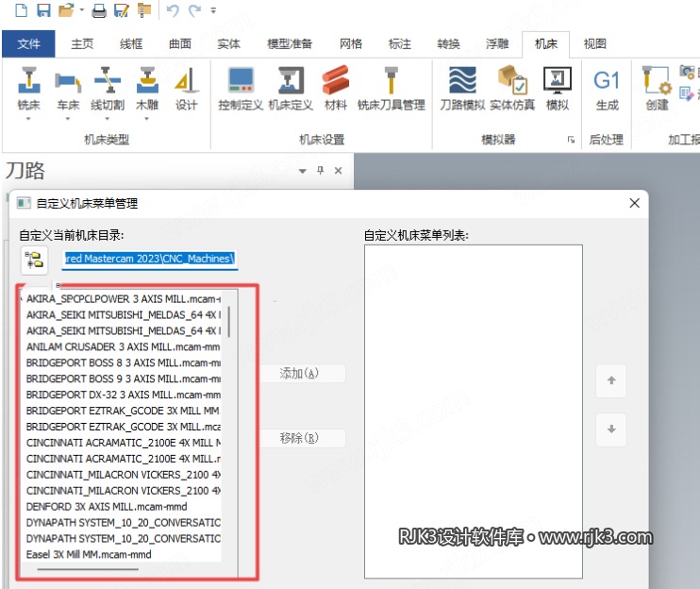
Task: Open the 刀路 panel options dropdown arrow
Action: click(302, 171)
